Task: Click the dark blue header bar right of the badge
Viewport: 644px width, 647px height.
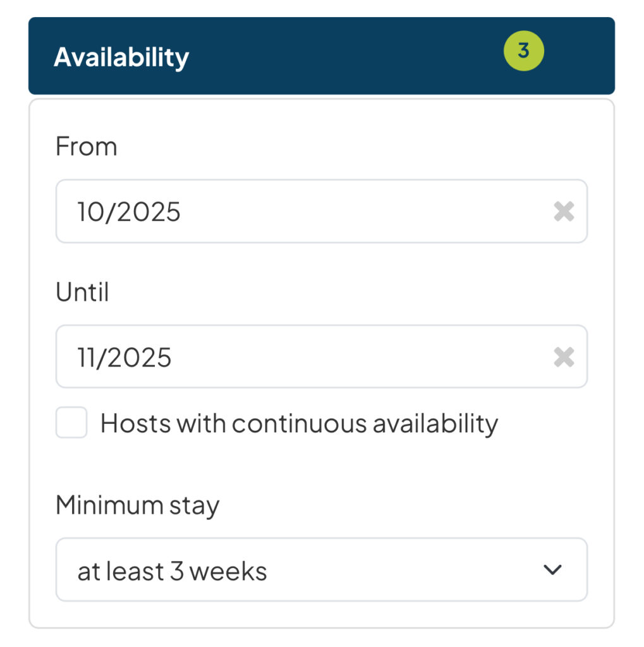Action: coord(578,56)
